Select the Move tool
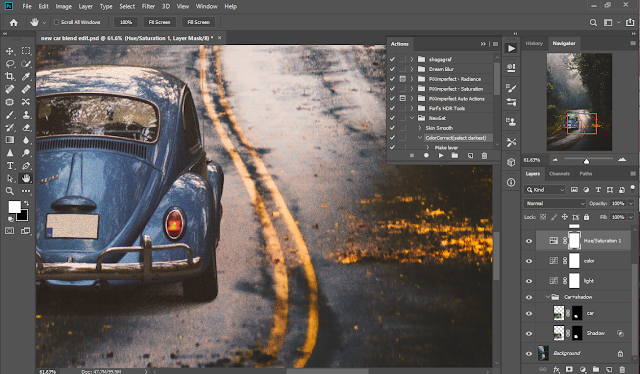 tap(10, 51)
